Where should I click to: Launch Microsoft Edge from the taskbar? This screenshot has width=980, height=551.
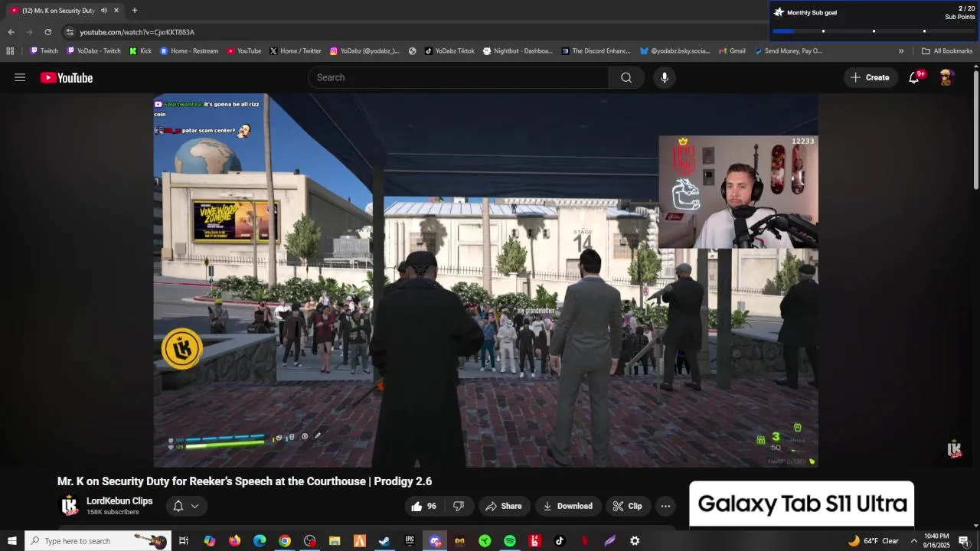pyautogui.click(x=260, y=541)
